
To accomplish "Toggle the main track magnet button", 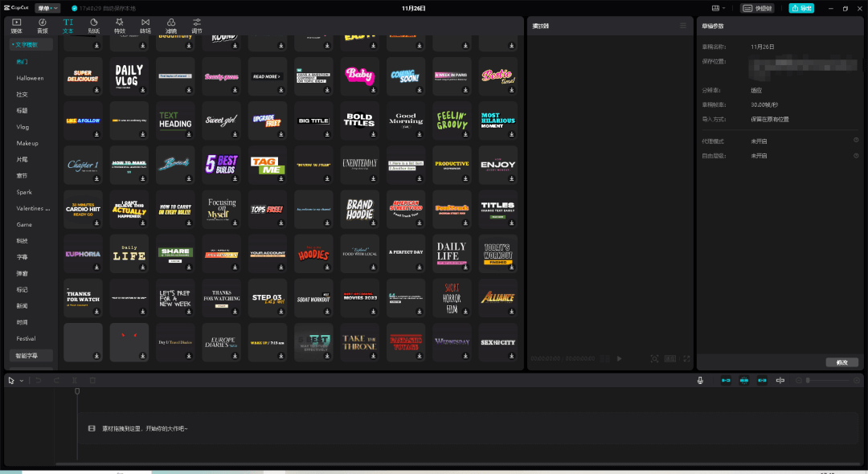I will click(x=726, y=380).
